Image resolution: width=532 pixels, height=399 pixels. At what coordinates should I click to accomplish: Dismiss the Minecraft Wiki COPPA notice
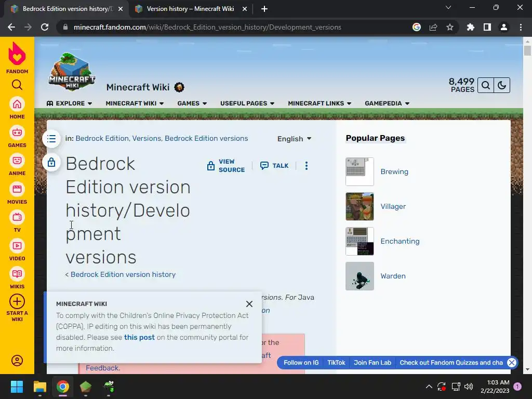[249, 304]
